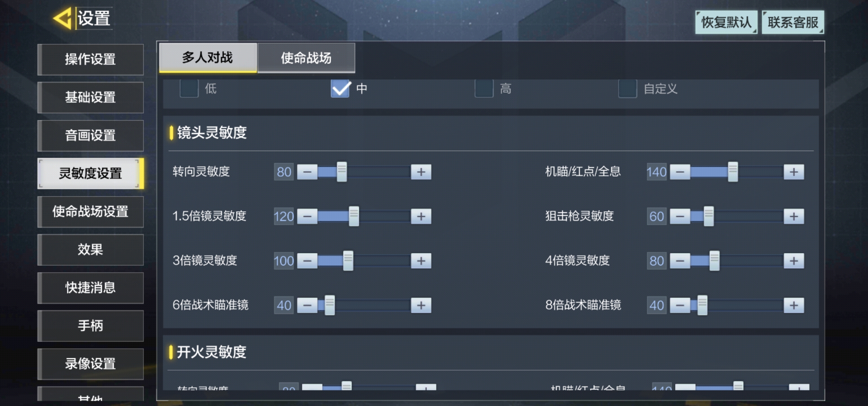Increase 3倍镜灵敏度 with its plus button
Viewport: 868px width, 406px height.
[x=421, y=261]
